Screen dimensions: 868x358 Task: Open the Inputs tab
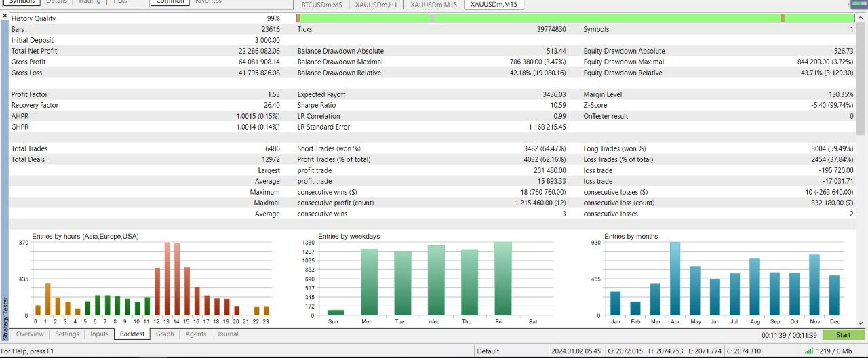(99, 334)
